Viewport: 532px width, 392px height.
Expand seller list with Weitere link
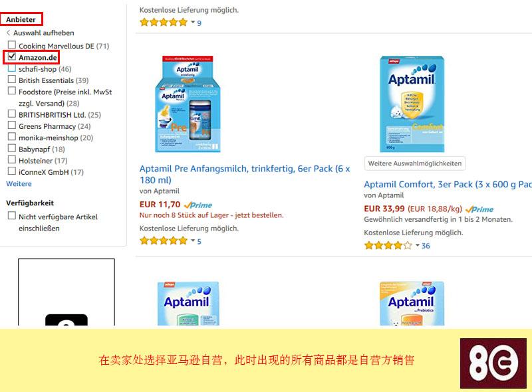tap(19, 184)
